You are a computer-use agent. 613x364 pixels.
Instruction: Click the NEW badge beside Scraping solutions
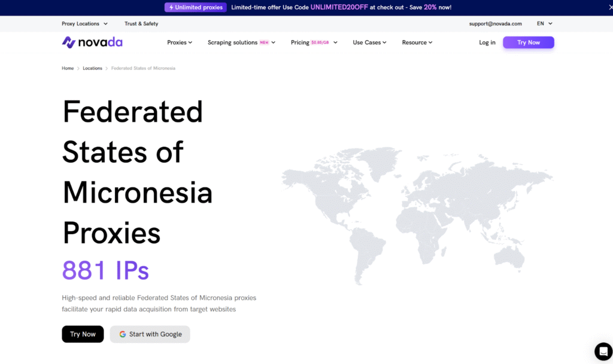click(264, 43)
